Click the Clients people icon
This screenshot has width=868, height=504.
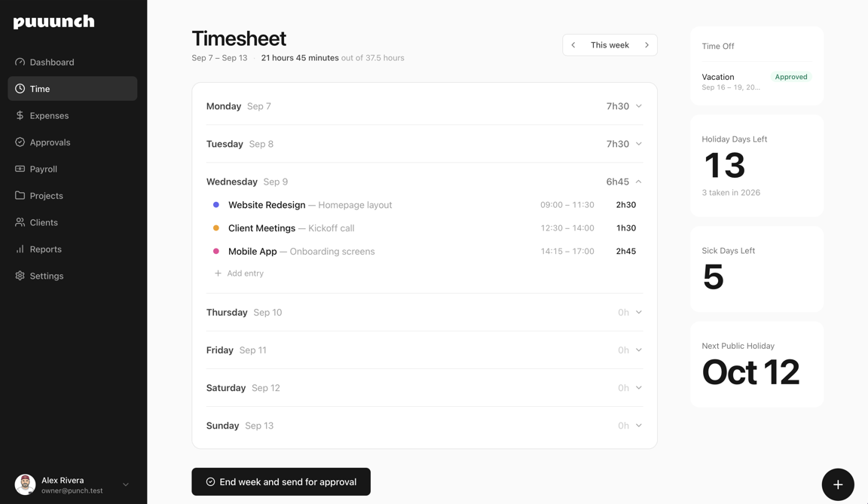coord(20,222)
